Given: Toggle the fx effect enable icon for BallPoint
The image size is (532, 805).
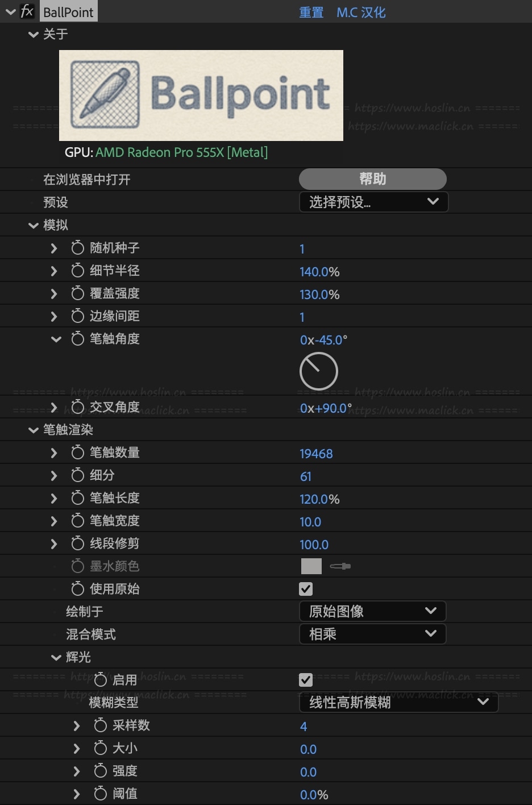Looking at the screenshot, I should [x=27, y=11].
